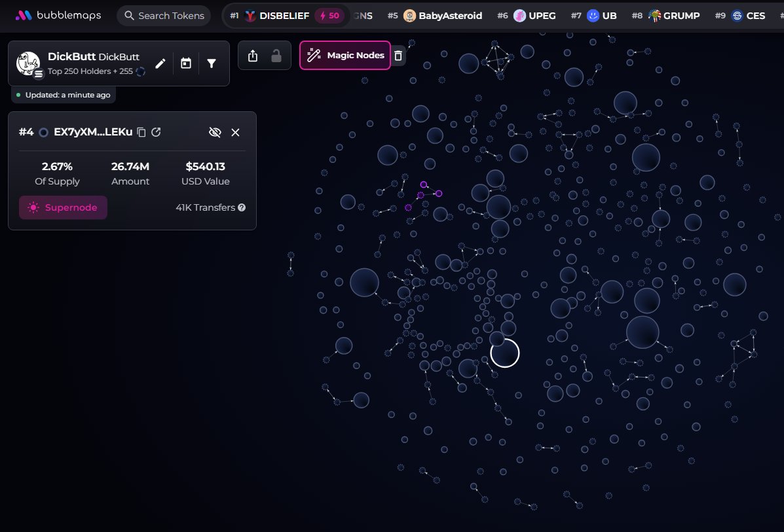Toggle the padlock lock icon
This screenshot has height=532, width=784.
(276, 56)
